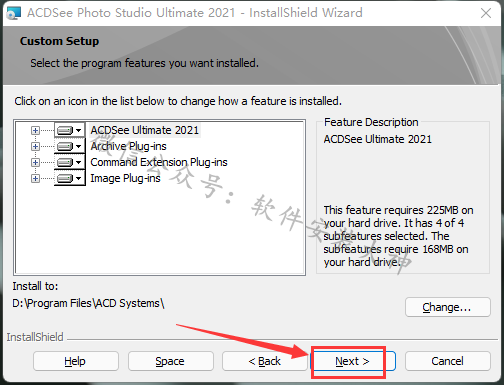
Task: Expand the Archive Plug-ins tree node
Action: tap(35, 146)
